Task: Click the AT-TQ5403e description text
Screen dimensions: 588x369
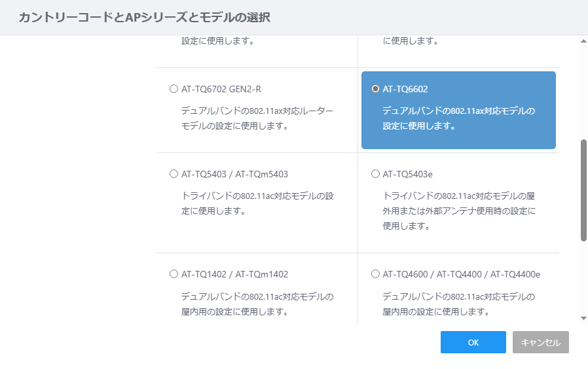Action: (458, 211)
